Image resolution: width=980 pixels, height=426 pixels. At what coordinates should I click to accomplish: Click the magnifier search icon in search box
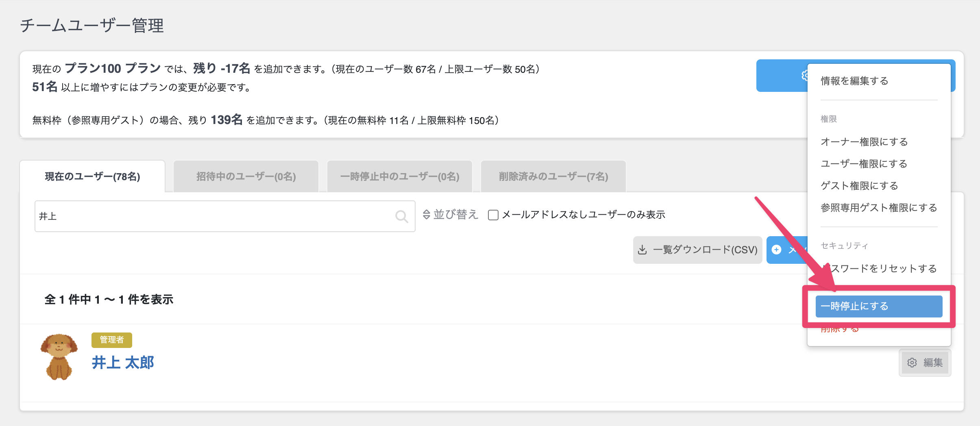point(401,216)
